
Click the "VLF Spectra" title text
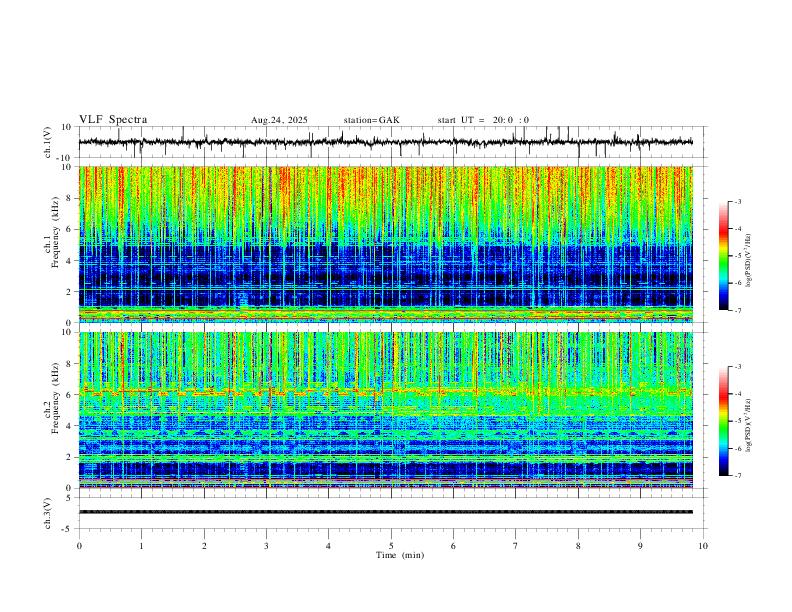(x=113, y=120)
